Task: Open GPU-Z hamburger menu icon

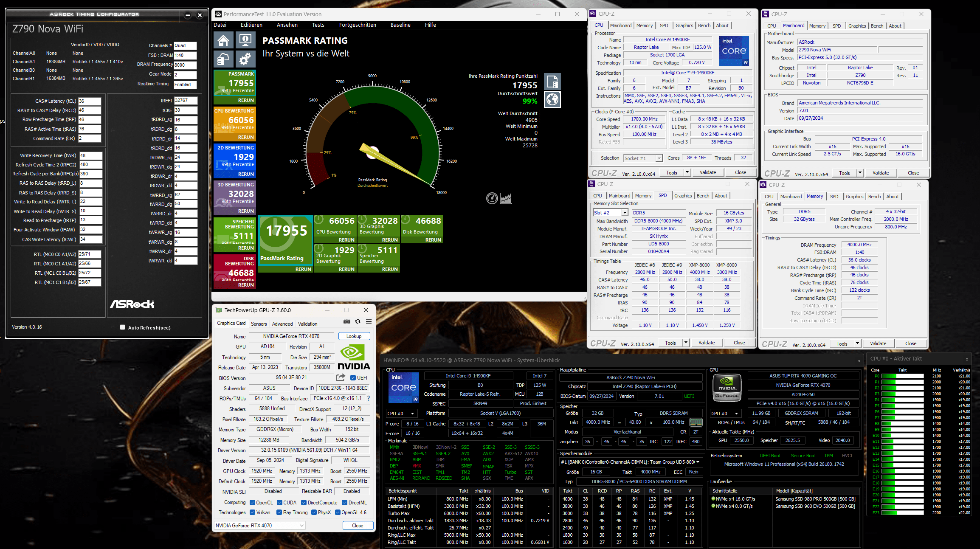Action: [369, 321]
